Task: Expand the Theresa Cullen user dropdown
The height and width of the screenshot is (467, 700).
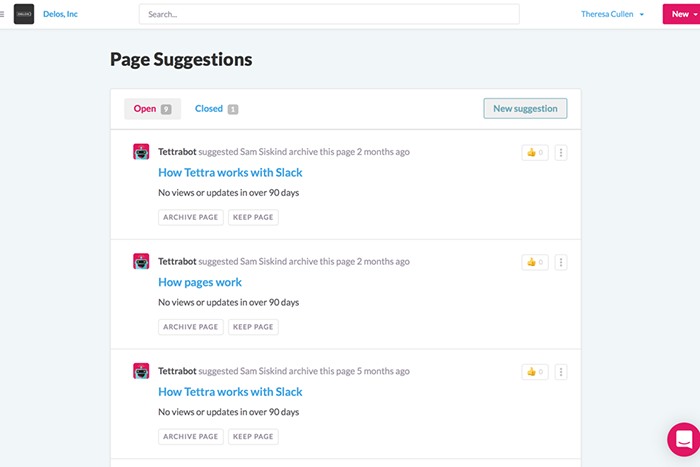Action: (x=613, y=14)
